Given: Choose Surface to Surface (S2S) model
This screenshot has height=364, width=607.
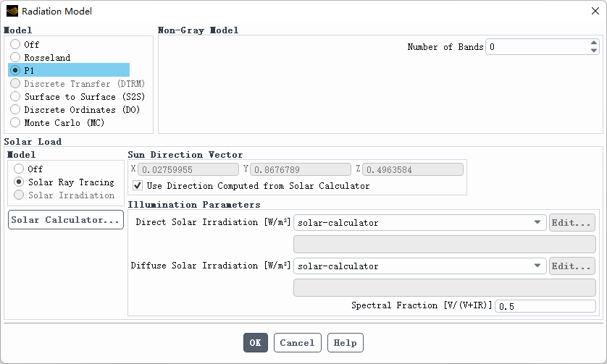Looking at the screenshot, I should point(15,96).
